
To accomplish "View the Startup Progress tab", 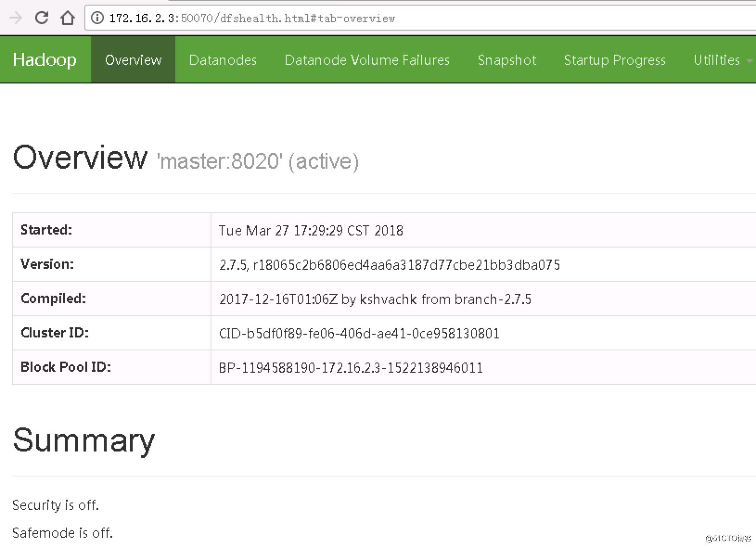I will (615, 60).
